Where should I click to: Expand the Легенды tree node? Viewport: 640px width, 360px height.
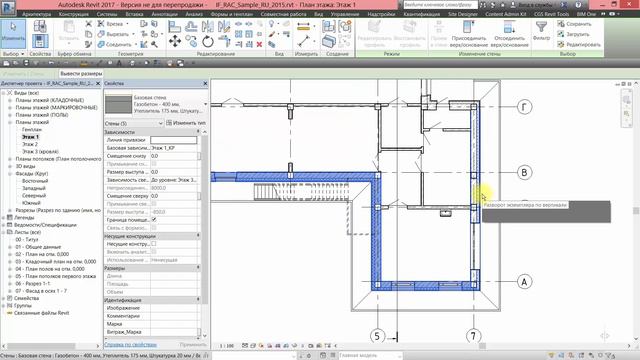pos(4,218)
